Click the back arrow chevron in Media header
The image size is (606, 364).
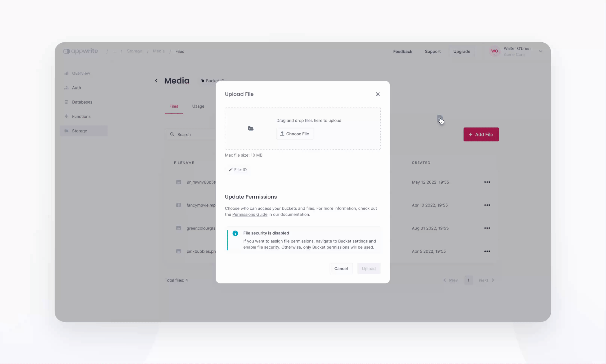156,81
